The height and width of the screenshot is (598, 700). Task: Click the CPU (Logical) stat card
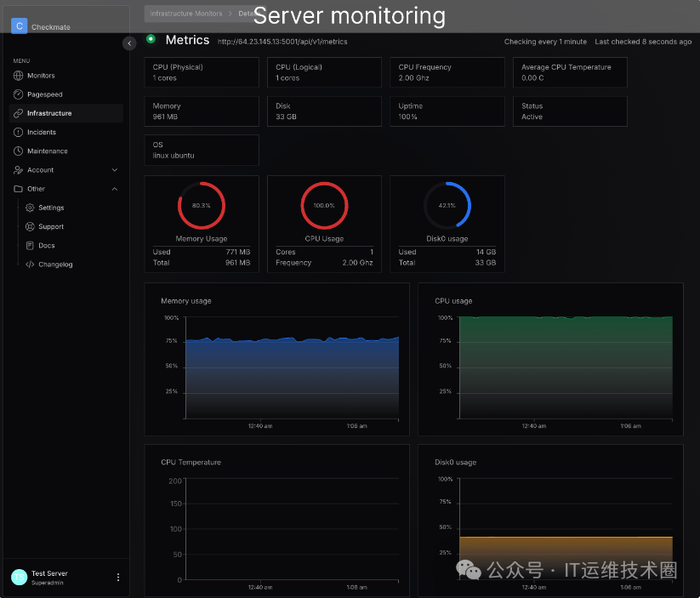pyautogui.click(x=325, y=72)
